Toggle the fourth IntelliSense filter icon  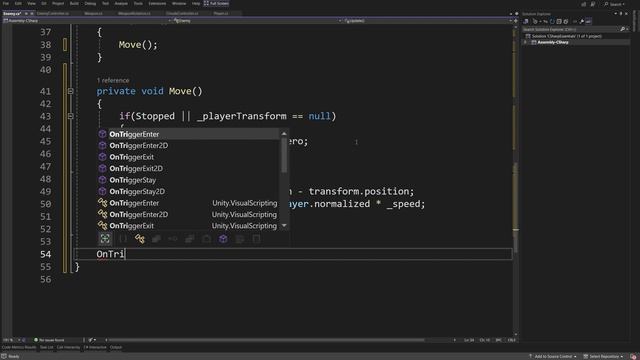click(156, 239)
